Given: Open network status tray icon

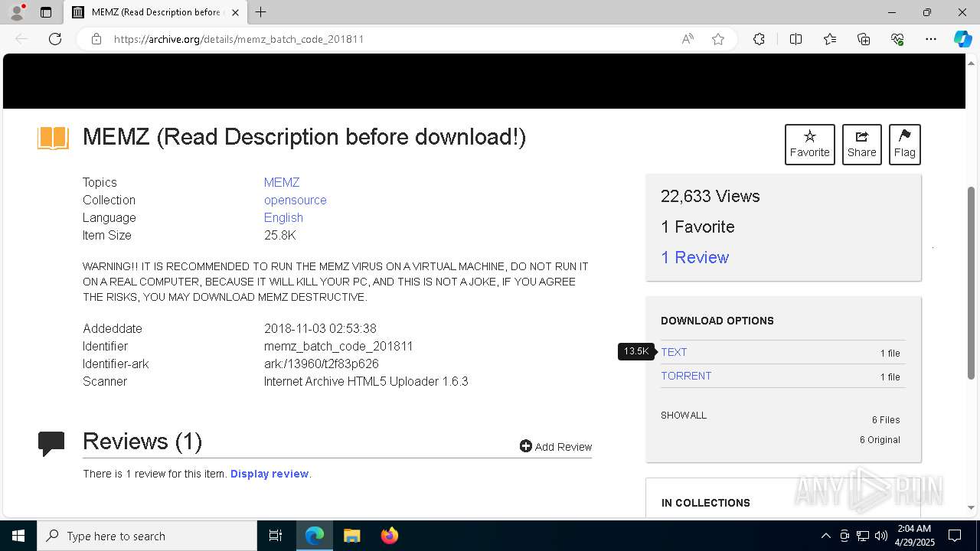Looking at the screenshot, I should click(863, 536).
